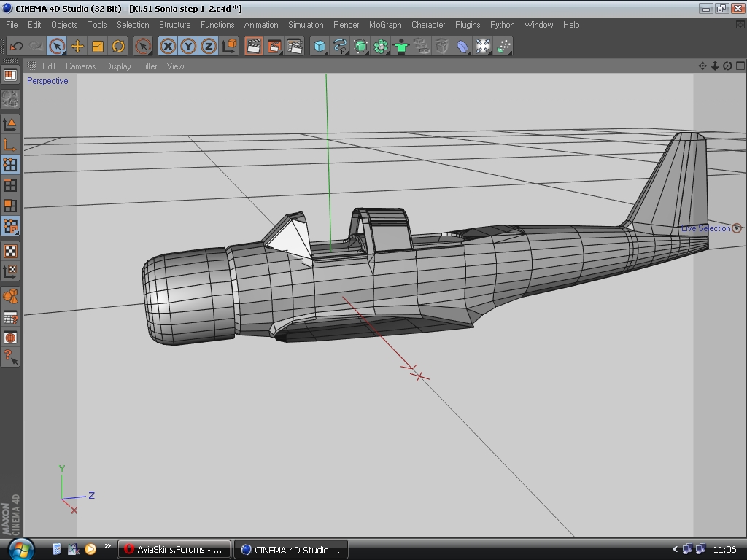Click the Windows Start button
This screenshot has width=747, height=560.
[20, 548]
